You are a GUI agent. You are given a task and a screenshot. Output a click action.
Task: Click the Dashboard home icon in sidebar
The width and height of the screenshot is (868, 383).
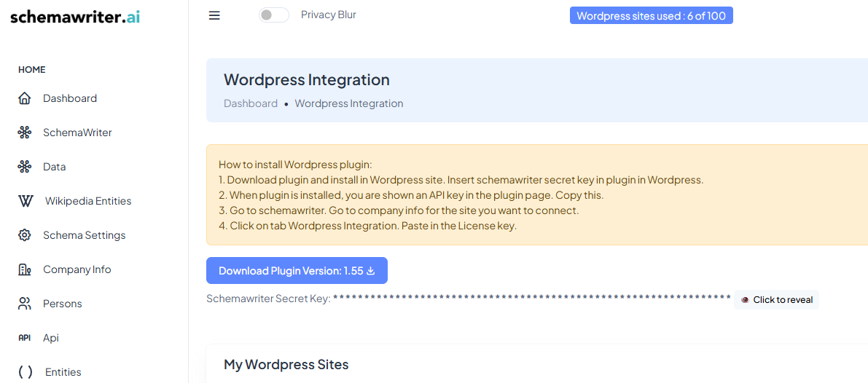(25, 98)
